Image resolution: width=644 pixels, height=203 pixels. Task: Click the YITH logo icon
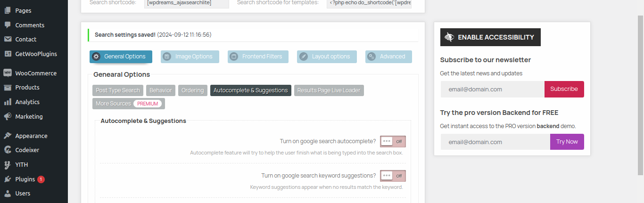point(8,164)
